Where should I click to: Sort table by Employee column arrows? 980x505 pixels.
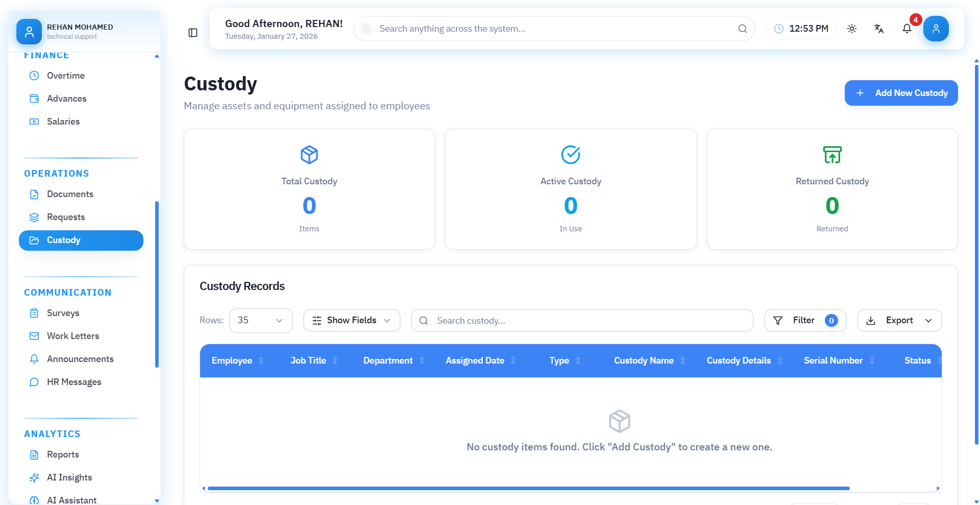coord(261,360)
